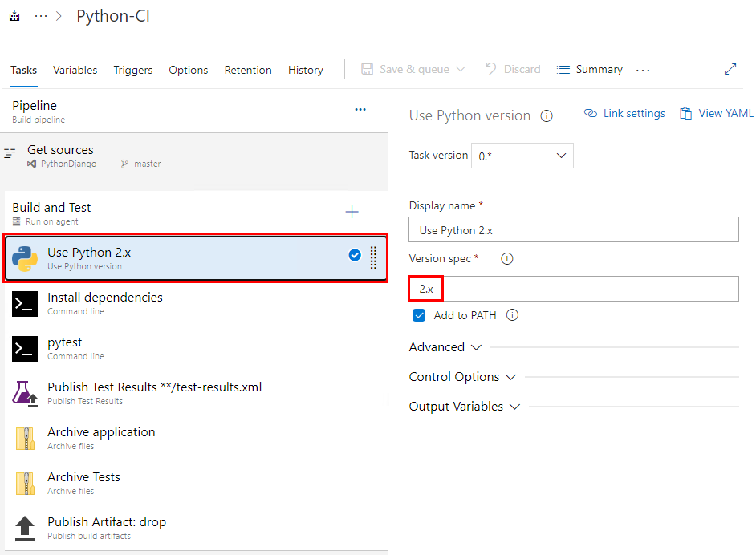
Task: Open the Save & queue dropdown arrow
Action: (x=461, y=69)
